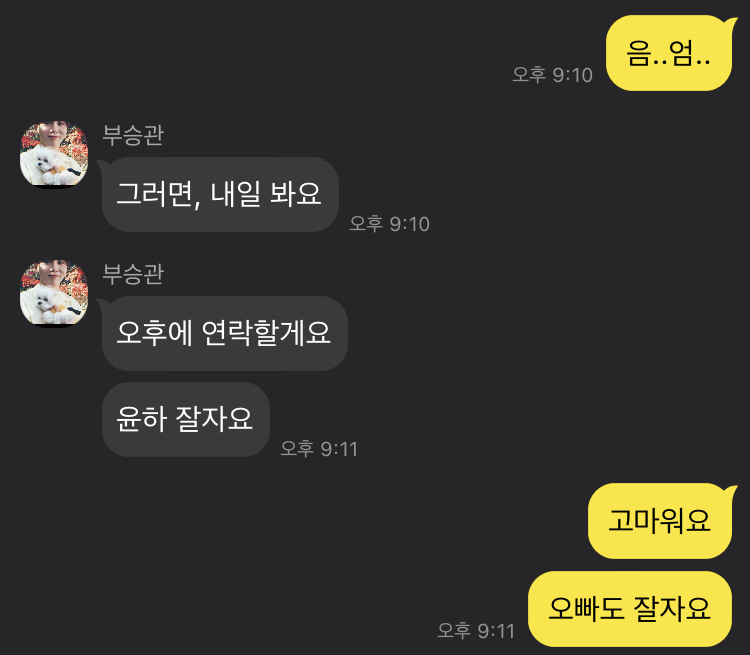The width and height of the screenshot is (750, 655).
Task: Click sender name 부승관 above '오후에 연락할게요'
Action: 133,274
